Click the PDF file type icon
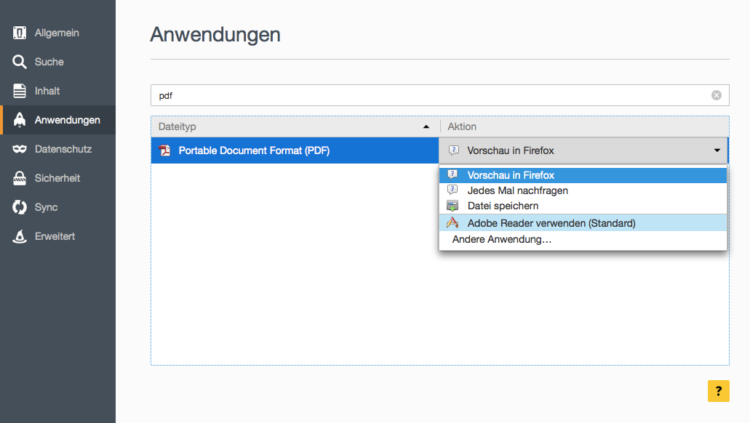 [165, 151]
